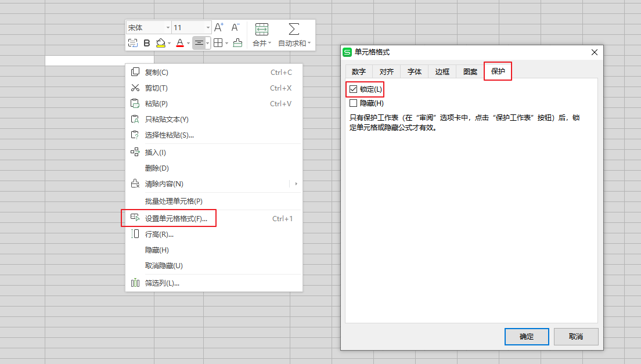Image resolution: width=641 pixels, height=364 pixels.
Task: Click the insert icon beside 插入(I)
Action: [x=135, y=152]
